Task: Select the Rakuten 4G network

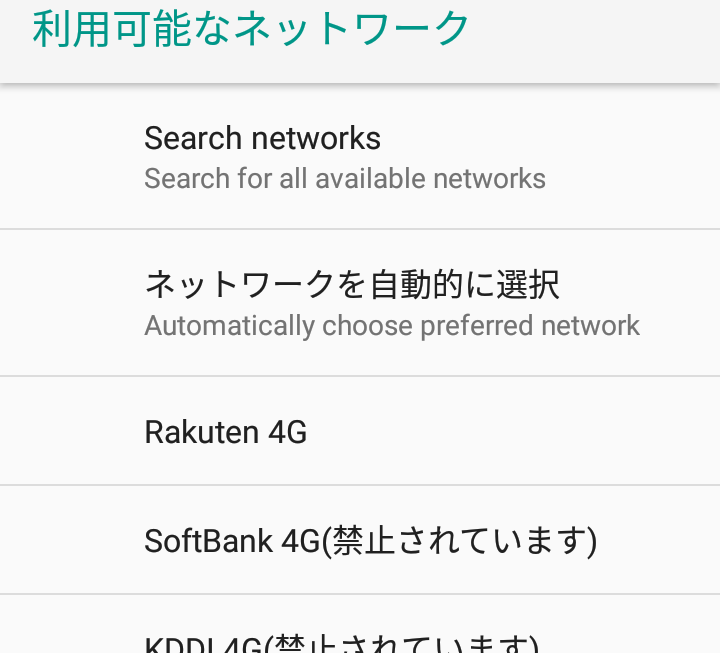Action: tap(360, 432)
